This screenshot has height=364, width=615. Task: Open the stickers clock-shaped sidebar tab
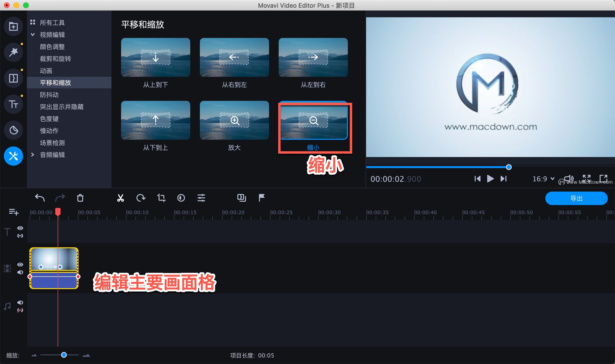[x=13, y=130]
